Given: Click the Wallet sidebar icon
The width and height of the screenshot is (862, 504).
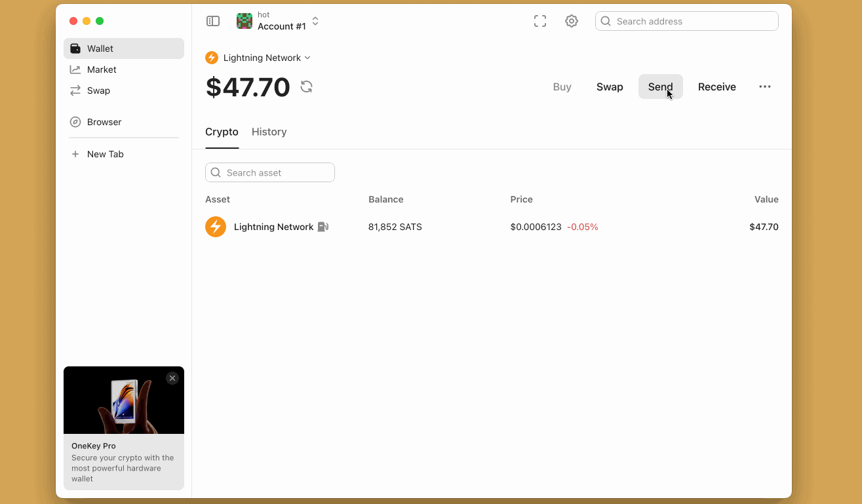Looking at the screenshot, I should click(x=75, y=48).
